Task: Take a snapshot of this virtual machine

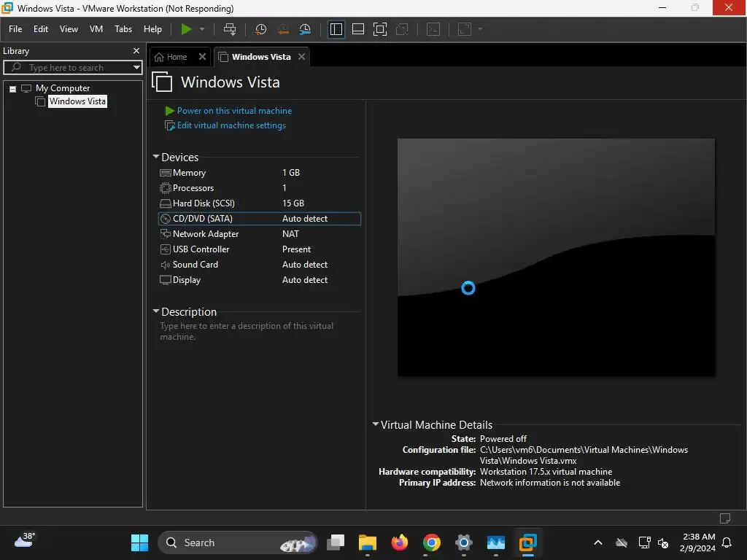Action: (260, 29)
